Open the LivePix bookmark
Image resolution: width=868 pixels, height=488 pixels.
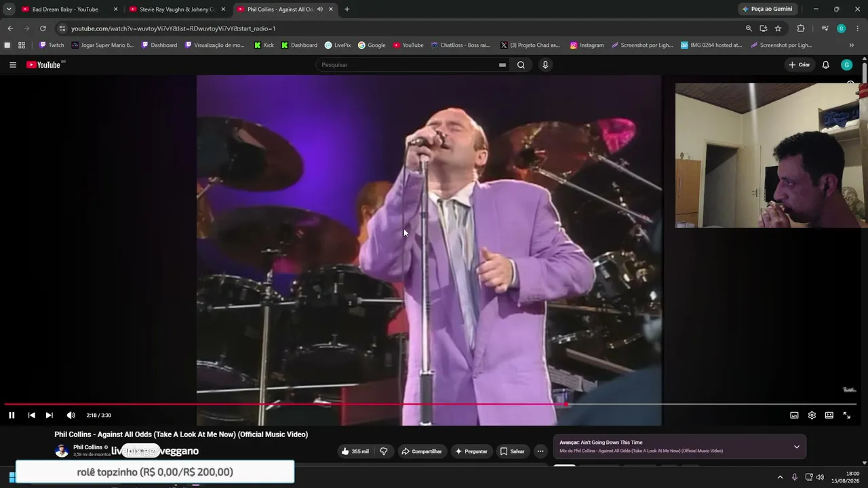(338, 45)
